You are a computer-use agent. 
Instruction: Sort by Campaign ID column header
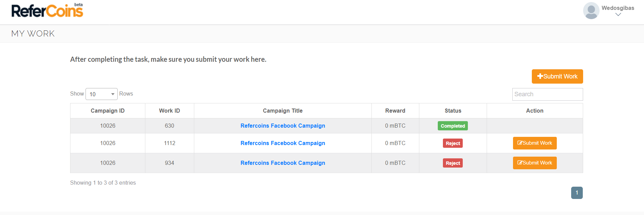108,111
